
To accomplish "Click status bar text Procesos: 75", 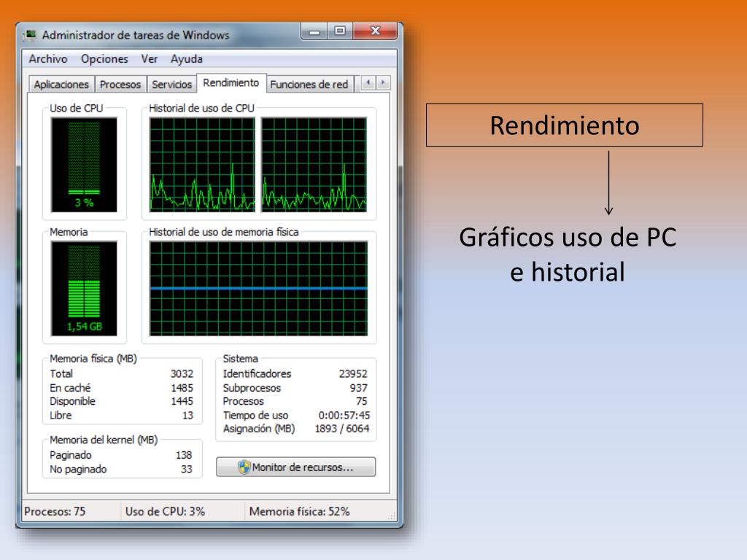I will [55, 511].
